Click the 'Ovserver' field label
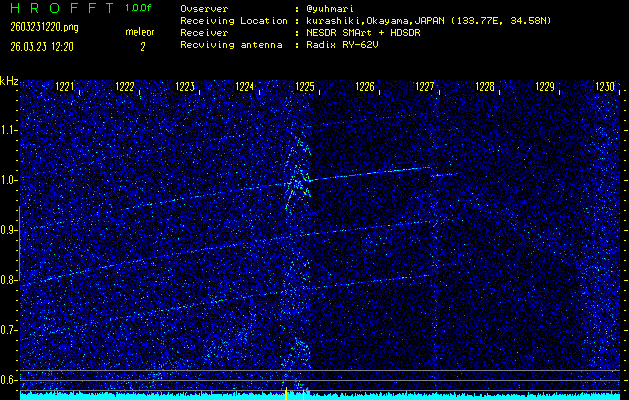 coord(204,9)
